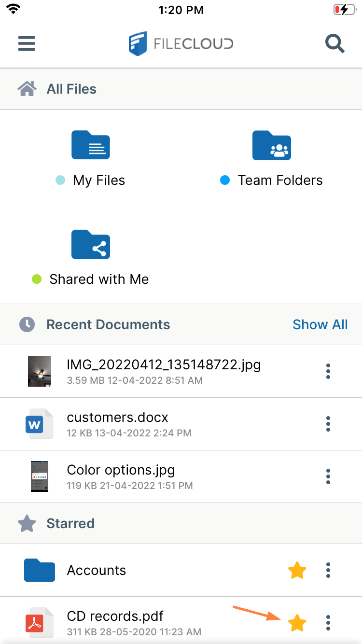The image size is (362, 644).
Task: Click the All Files home icon
Action: click(27, 89)
